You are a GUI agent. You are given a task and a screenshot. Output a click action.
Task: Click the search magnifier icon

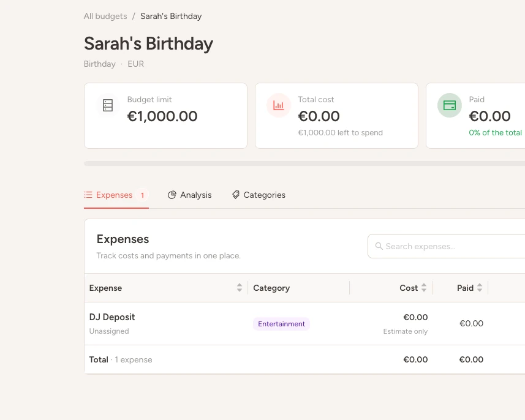coord(379,246)
